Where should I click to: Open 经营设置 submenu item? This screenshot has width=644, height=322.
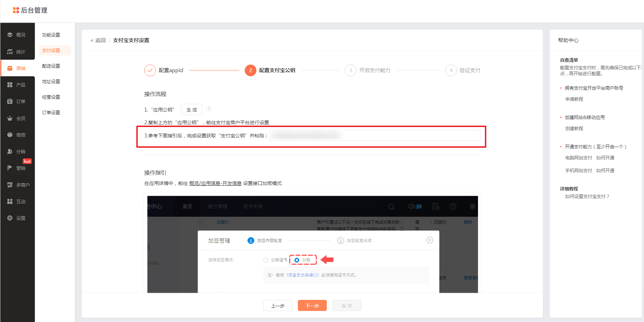(x=51, y=97)
